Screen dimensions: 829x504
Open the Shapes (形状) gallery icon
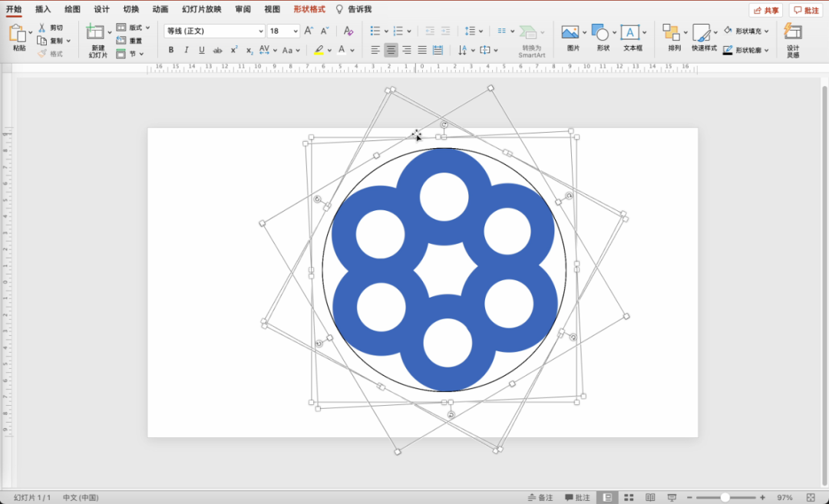600,32
